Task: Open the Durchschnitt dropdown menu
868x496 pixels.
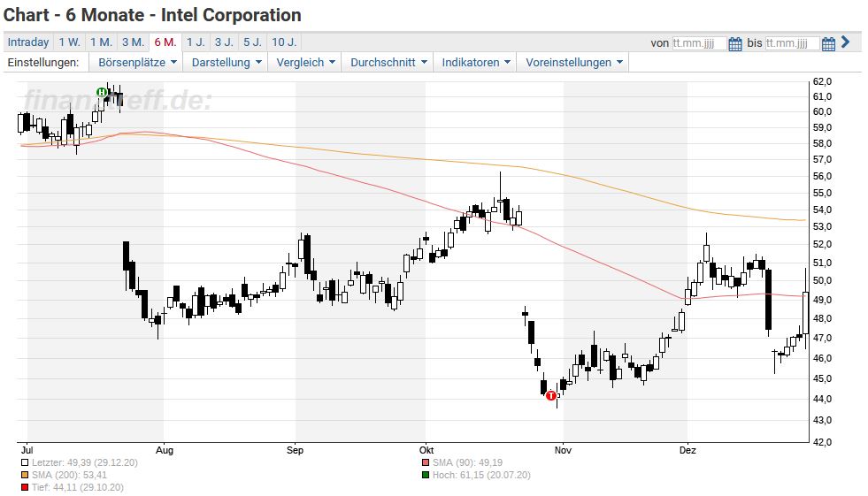Action: pyautogui.click(x=388, y=63)
